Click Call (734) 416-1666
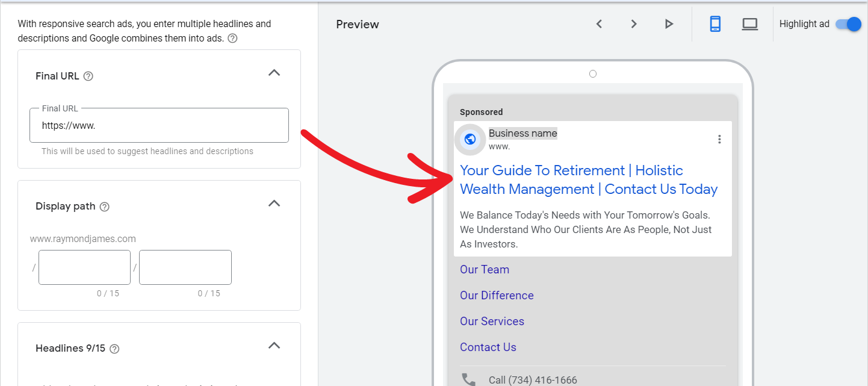 pos(533,380)
